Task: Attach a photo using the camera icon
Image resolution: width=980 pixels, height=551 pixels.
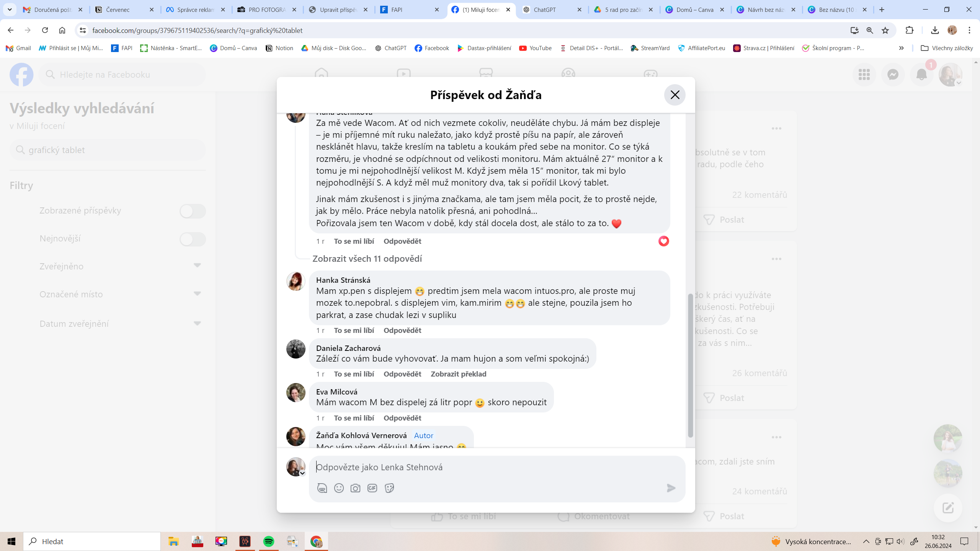Action: tap(355, 488)
